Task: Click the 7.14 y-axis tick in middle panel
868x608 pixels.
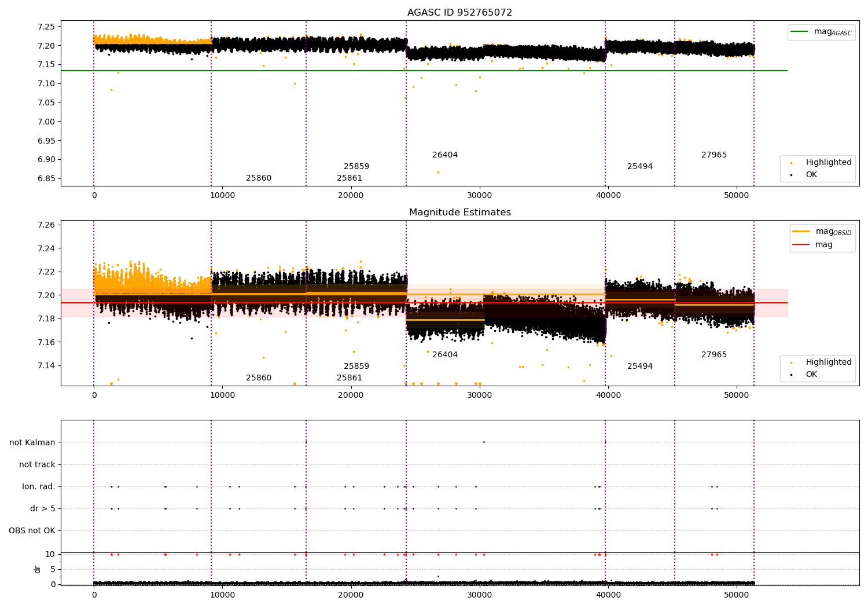Action: (46, 365)
